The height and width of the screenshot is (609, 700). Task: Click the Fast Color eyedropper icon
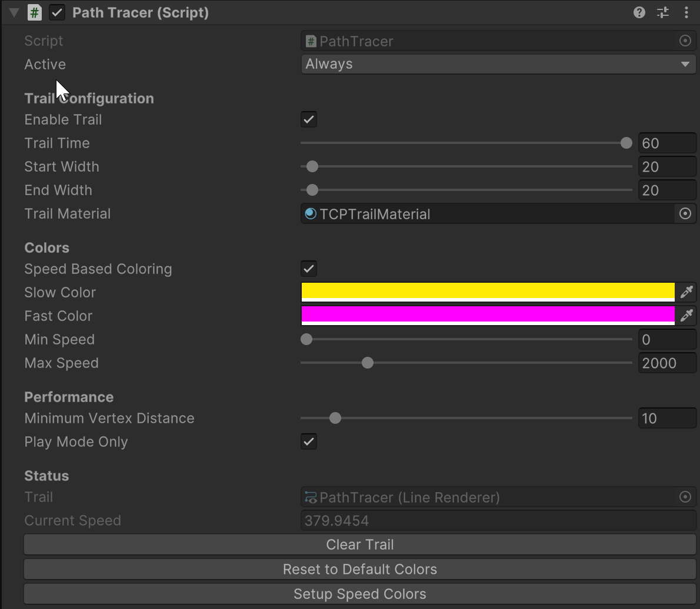pos(686,316)
